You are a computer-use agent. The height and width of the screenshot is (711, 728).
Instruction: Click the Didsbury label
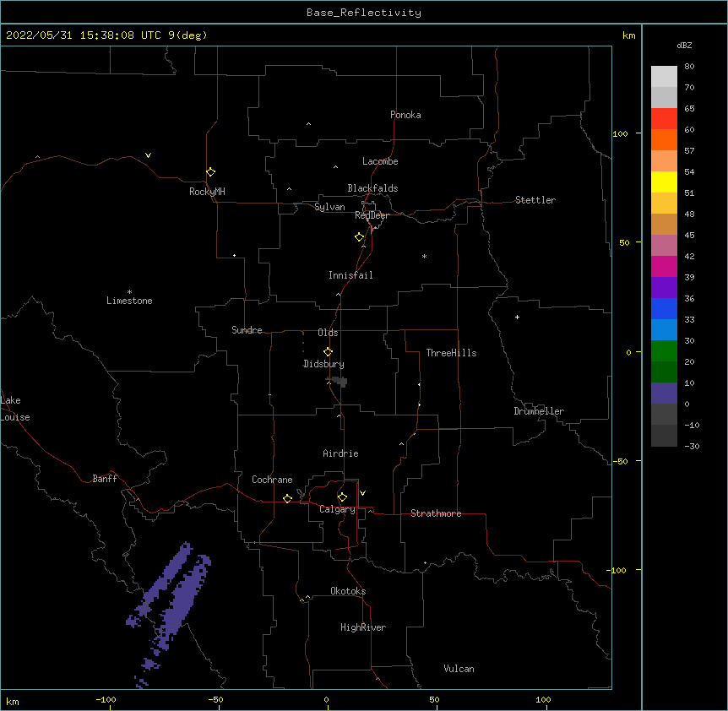coord(323,364)
